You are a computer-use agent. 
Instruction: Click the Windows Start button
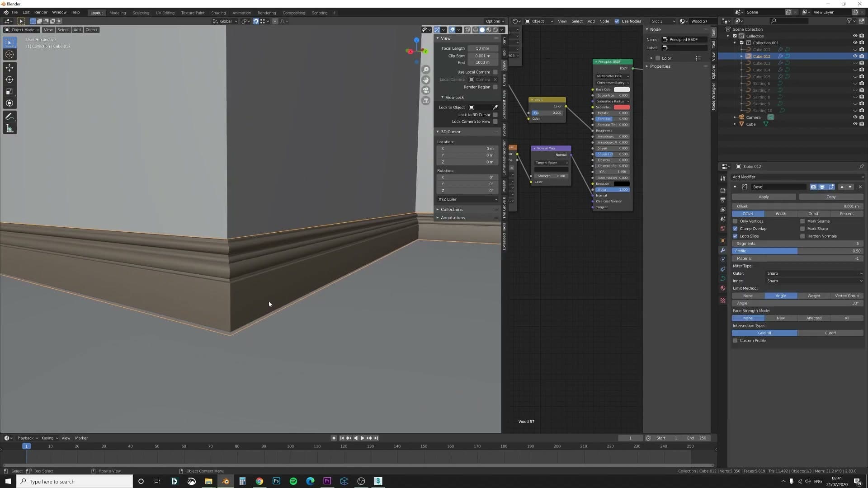tap(8, 481)
